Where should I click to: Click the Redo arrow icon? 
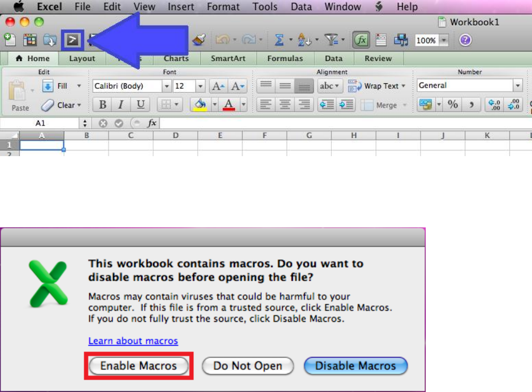pos(249,40)
